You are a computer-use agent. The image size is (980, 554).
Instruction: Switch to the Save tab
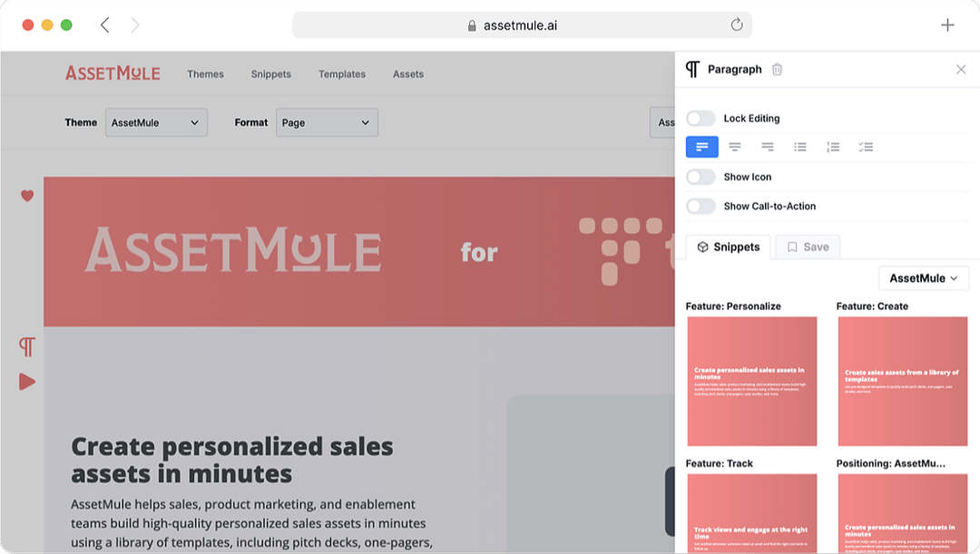tap(807, 246)
